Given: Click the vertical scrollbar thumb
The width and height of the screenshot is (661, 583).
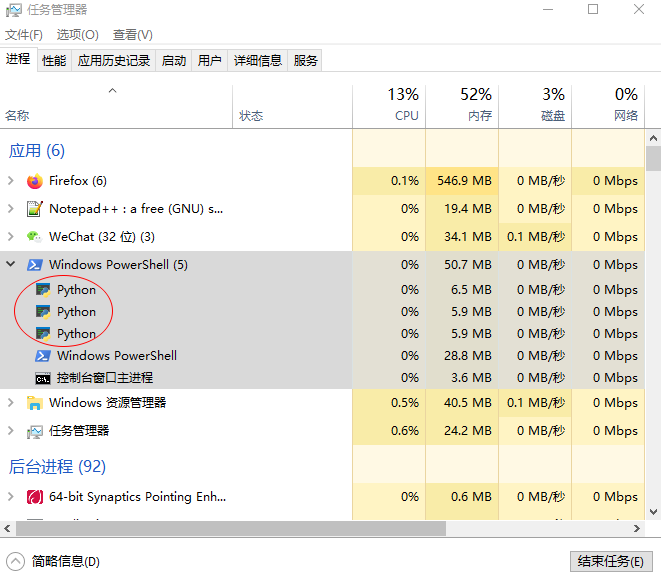Looking at the screenshot, I should tap(653, 159).
